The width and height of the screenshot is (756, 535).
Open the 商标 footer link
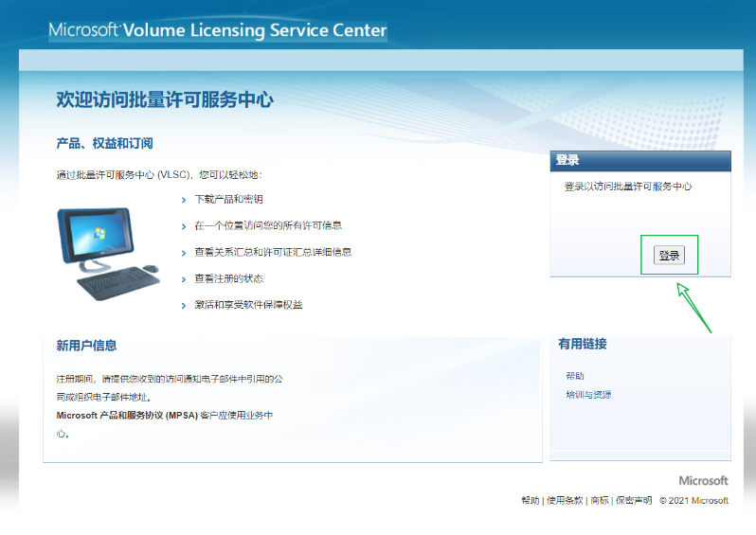coord(600,500)
